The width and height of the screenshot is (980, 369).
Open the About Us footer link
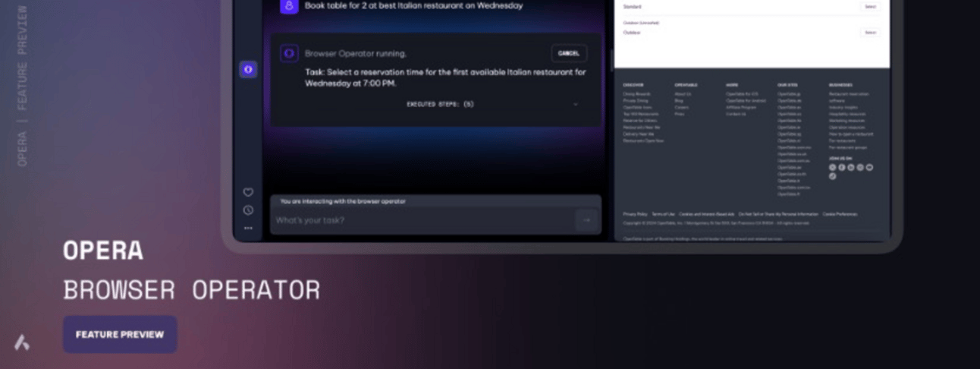pyautogui.click(x=683, y=94)
